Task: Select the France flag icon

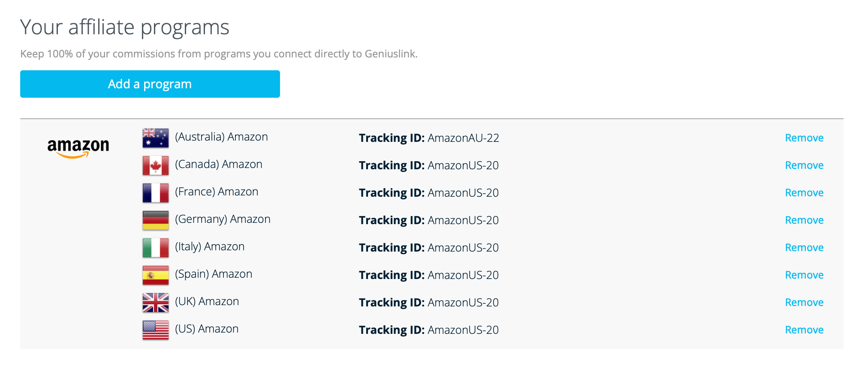Action: click(x=155, y=192)
